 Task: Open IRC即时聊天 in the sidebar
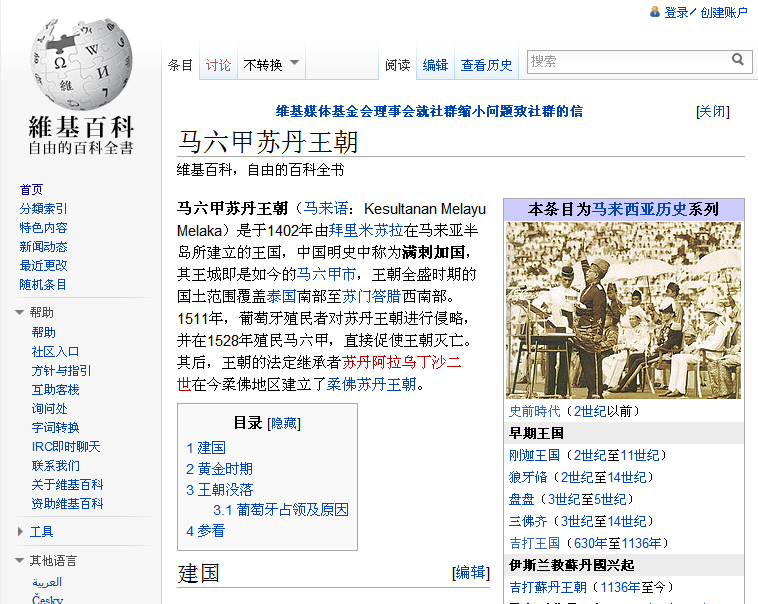(66, 447)
